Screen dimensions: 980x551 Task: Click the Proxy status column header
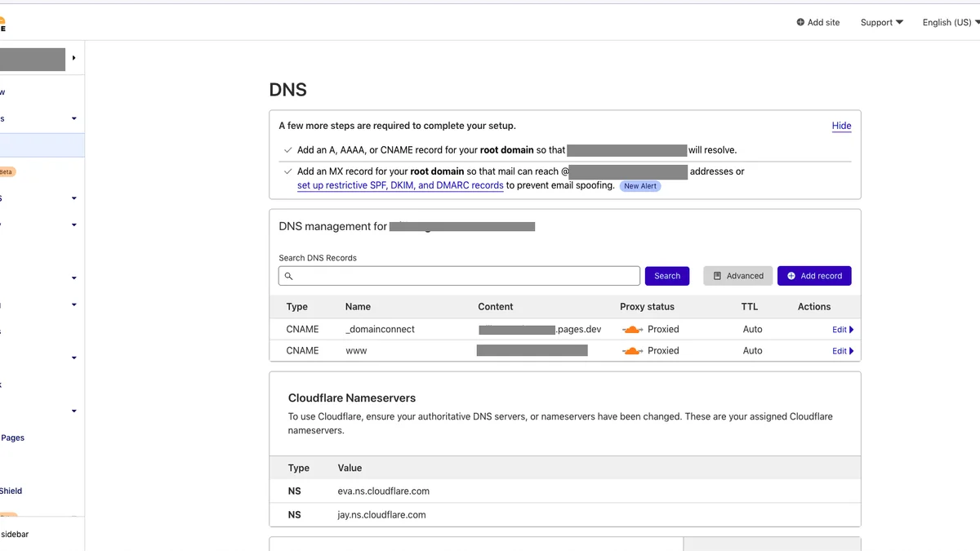click(648, 307)
